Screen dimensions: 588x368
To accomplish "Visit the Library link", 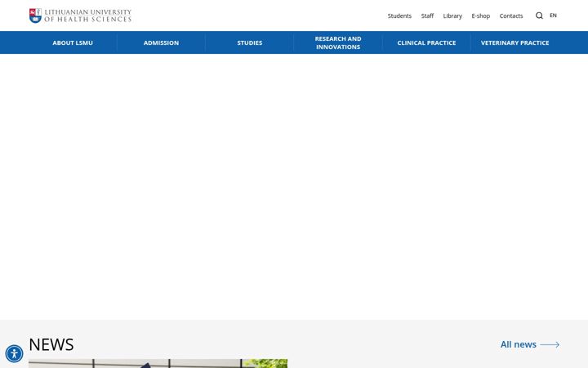I will coord(452,16).
